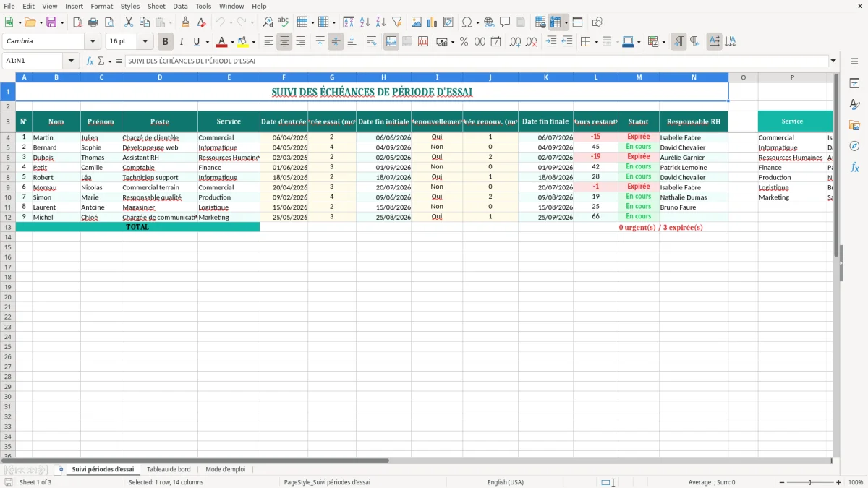
Task: Cut the selection with scissors icon
Action: pos(128,22)
